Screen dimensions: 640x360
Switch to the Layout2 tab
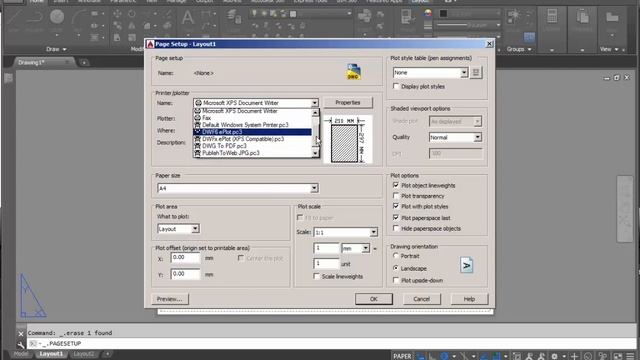tap(84, 354)
